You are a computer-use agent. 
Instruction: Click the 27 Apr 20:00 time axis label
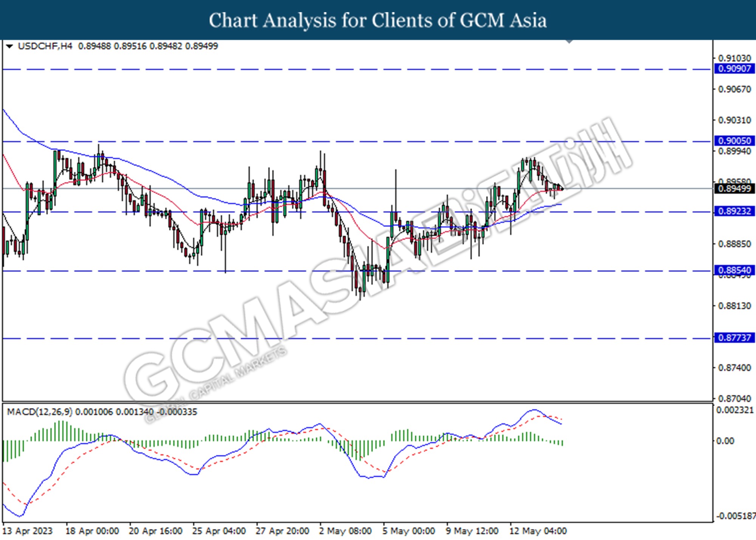point(282,531)
